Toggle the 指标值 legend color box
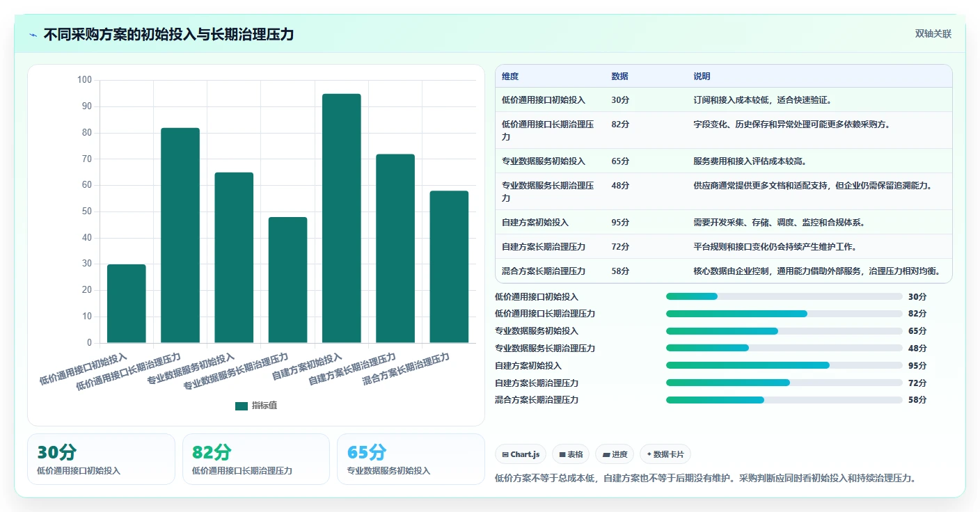This screenshot has height=512, width=980. pos(242,406)
